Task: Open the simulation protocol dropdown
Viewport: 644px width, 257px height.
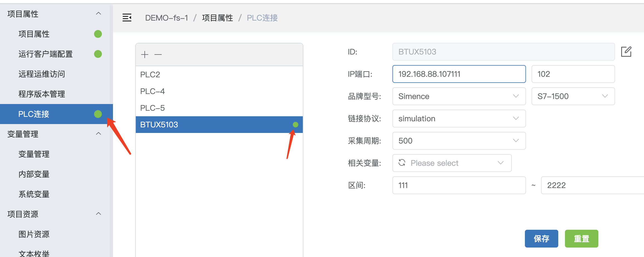Action: click(459, 118)
